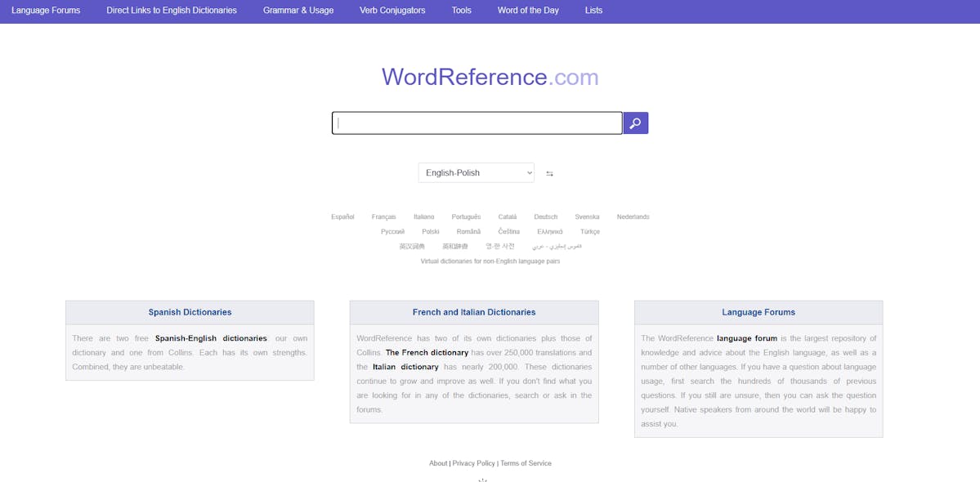Click the Spanish Dictionaries card heading
Image resolution: width=980 pixels, height=482 pixels.
(x=190, y=312)
